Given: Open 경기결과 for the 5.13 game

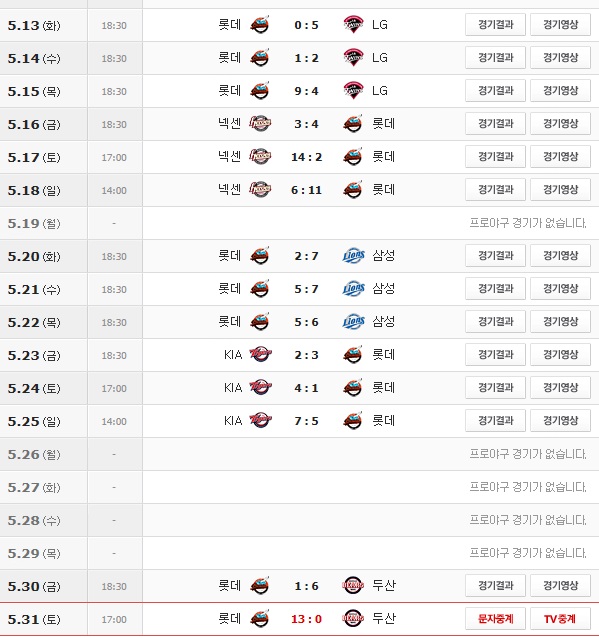Looking at the screenshot, I should pos(495,25).
